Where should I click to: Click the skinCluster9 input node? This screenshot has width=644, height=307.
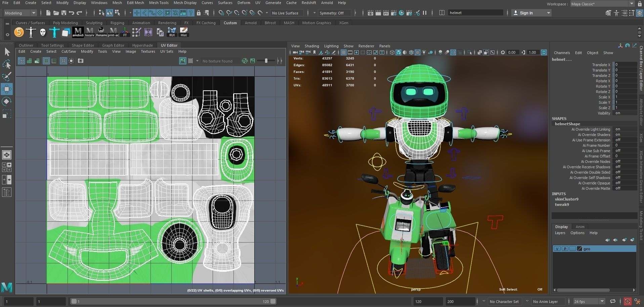pyautogui.click(x=566, y=199)
